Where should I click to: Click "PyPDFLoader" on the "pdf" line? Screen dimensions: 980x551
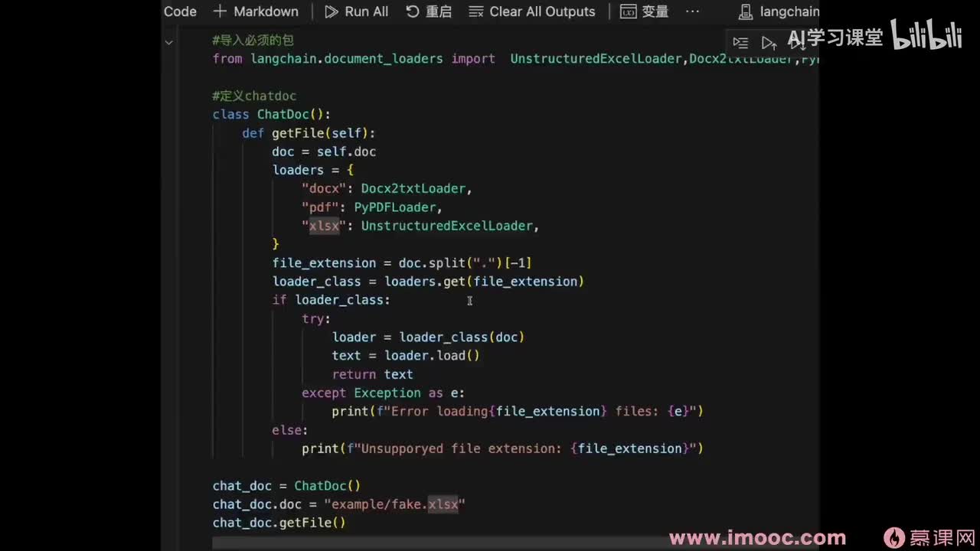coord(395,207)
